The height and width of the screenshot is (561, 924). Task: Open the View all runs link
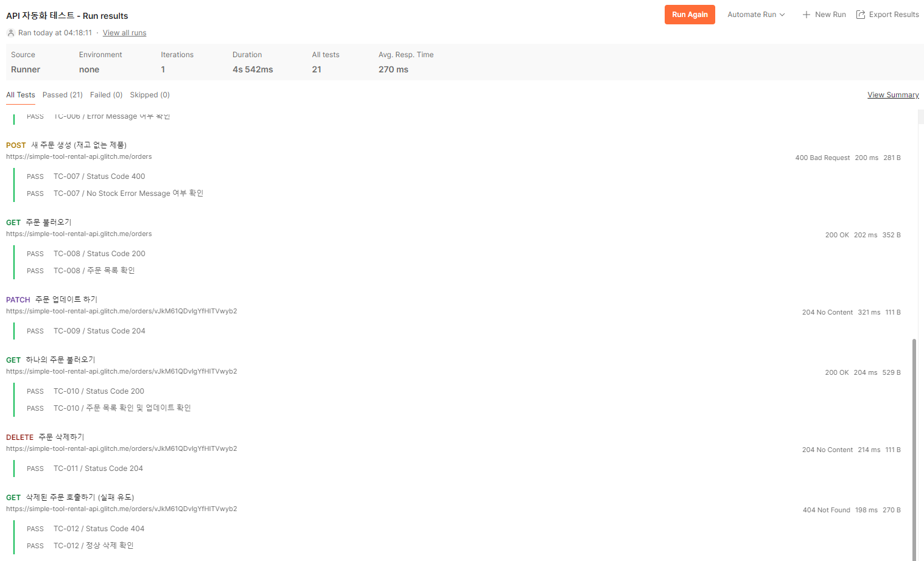124,33
